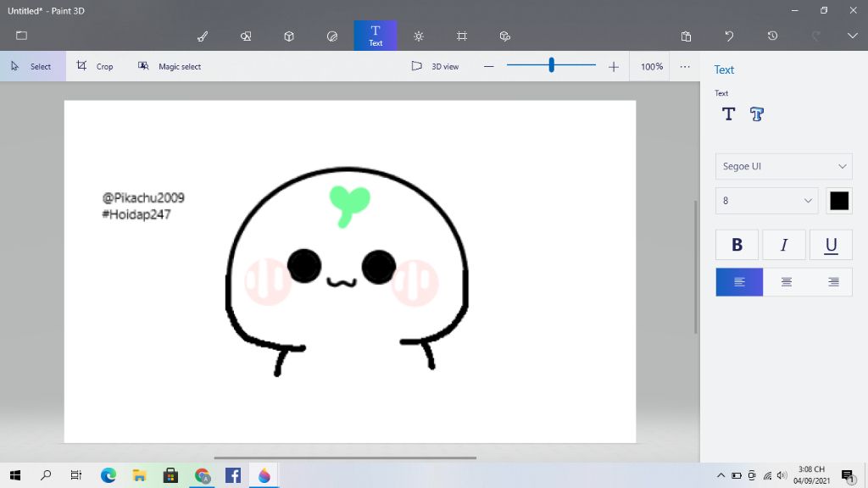Open the Windows Start menu
This screenshot has height=488, width=868.
point(15,475)
